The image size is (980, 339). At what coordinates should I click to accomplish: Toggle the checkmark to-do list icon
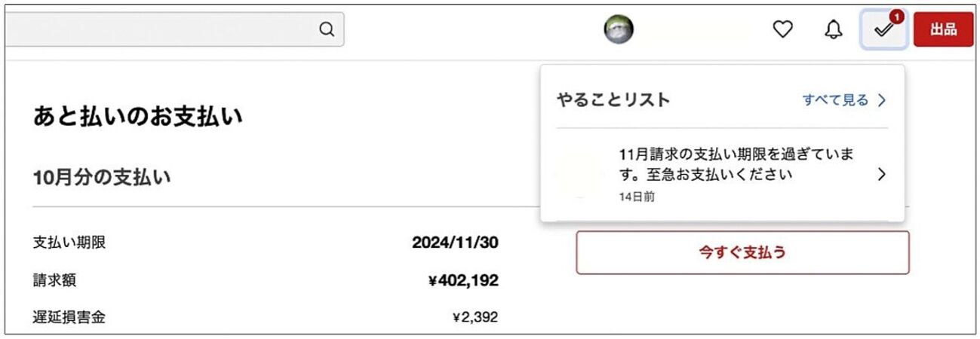tap(883, 30)
